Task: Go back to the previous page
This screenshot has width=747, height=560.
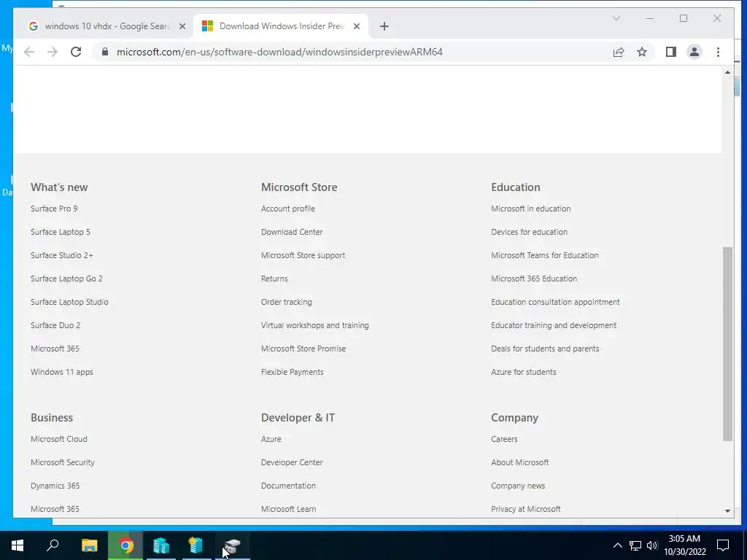Action: click(29, 52)
